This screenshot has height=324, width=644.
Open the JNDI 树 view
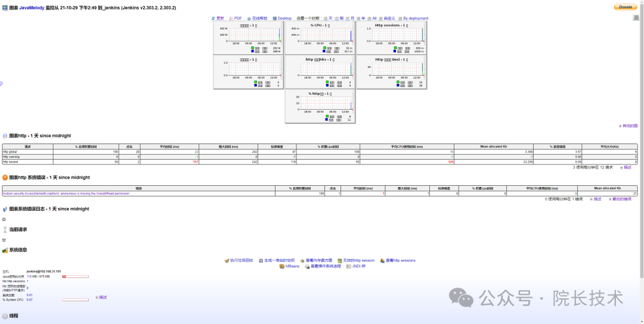[x=355, y=266]
